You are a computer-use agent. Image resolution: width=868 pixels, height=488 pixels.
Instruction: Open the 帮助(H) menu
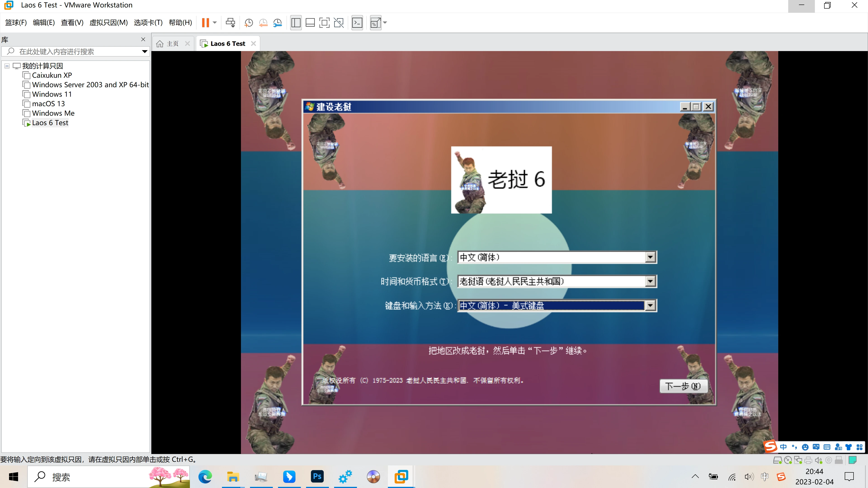180,23
